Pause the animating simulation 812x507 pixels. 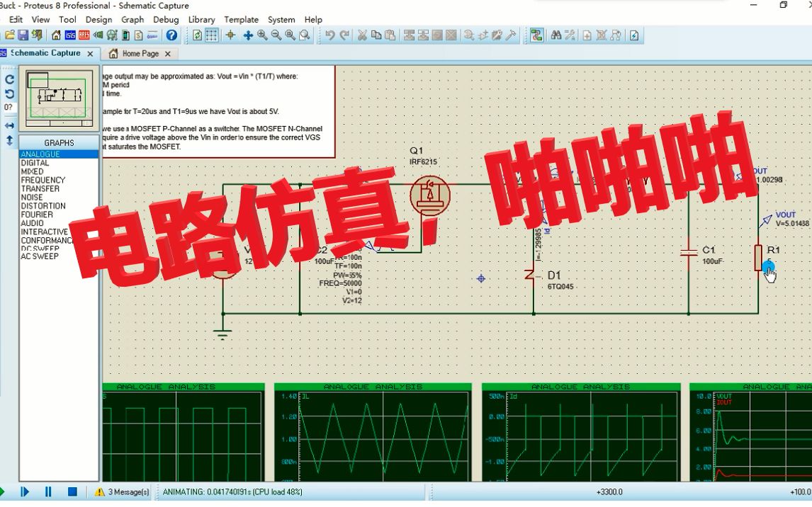(x=48, y=491)
